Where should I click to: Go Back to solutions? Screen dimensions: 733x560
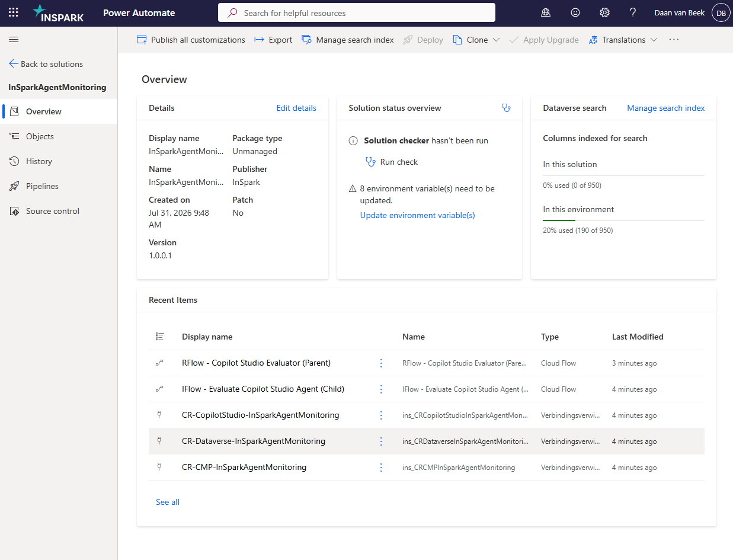coord(46,64)
